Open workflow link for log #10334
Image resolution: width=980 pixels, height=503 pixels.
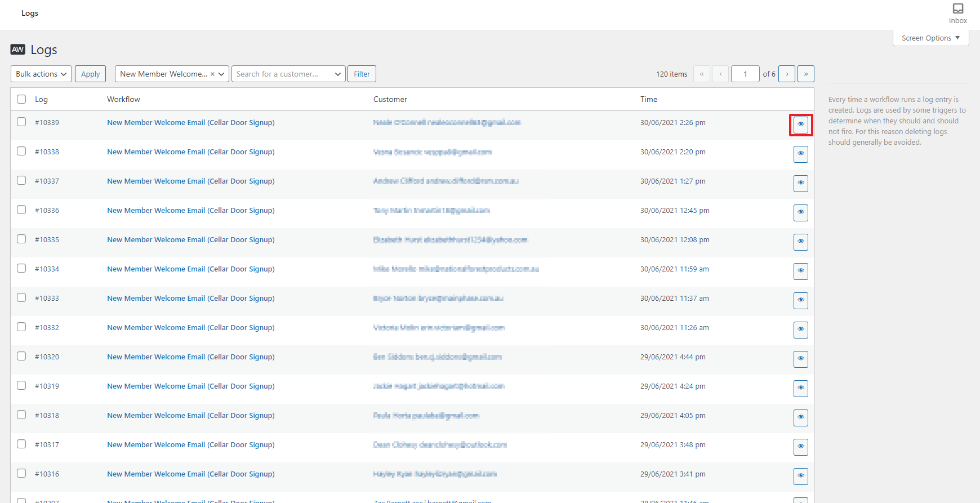[x=191, y=269]
